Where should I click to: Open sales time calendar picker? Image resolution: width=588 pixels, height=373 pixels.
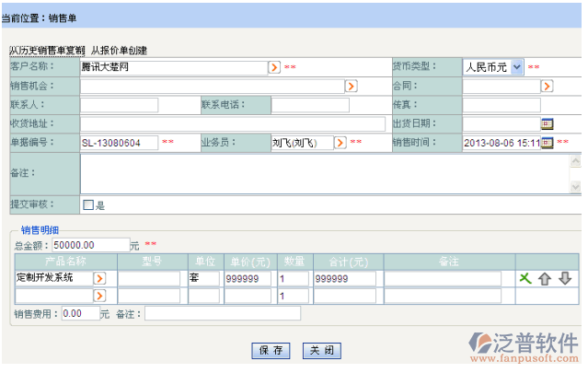(547, 143)
